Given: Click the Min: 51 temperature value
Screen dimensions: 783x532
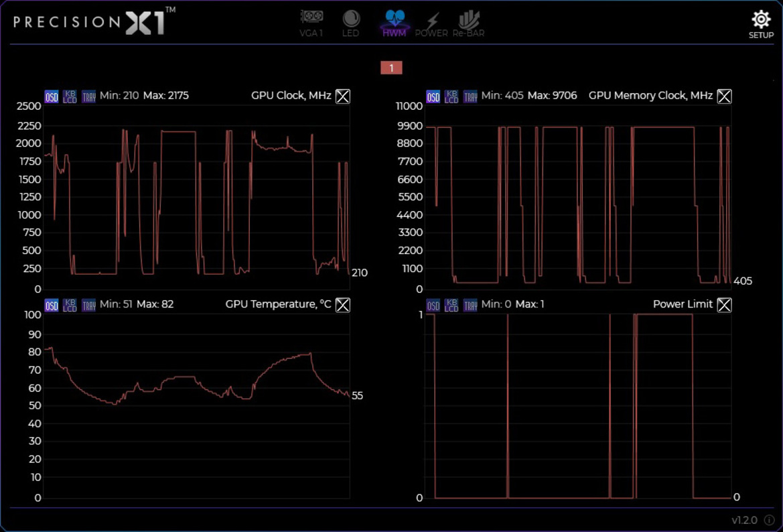Looking at the screenshot, I should pos(116,304).
